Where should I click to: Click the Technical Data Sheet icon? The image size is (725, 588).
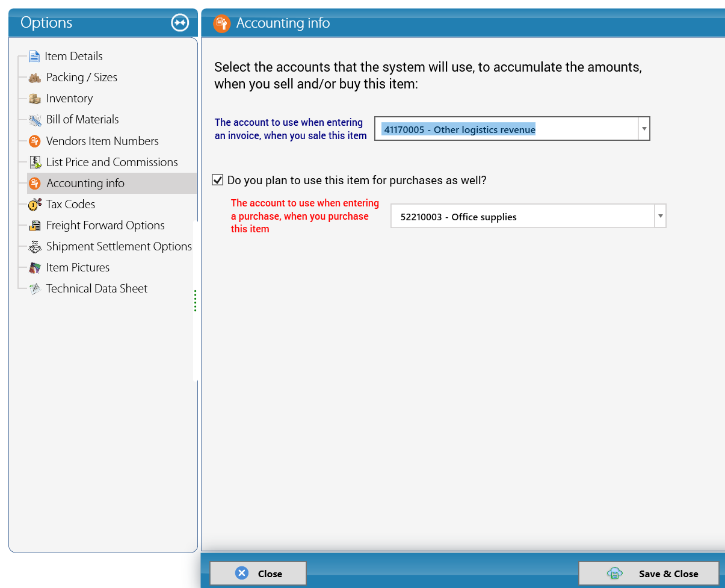pos(35,289)
